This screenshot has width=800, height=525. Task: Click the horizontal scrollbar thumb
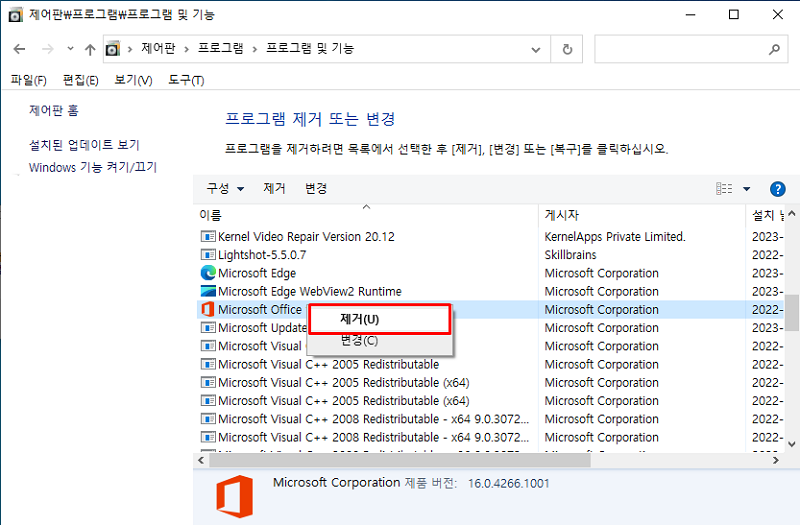pos(399,460)
